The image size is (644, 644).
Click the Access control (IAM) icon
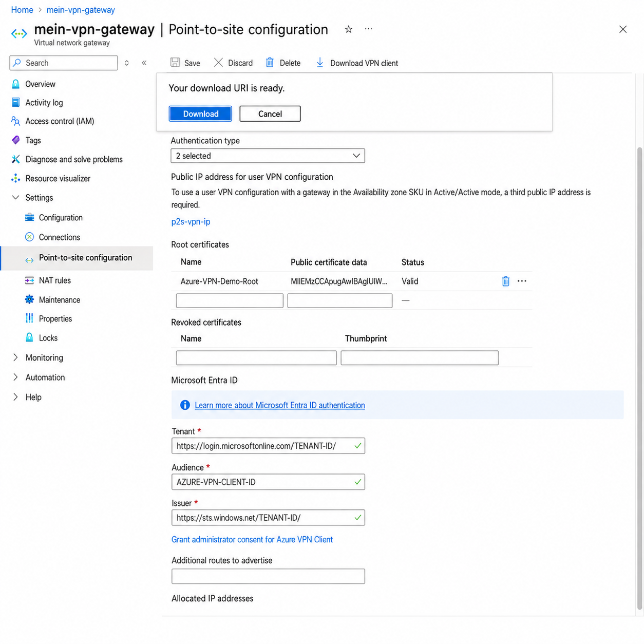[16, 121]
